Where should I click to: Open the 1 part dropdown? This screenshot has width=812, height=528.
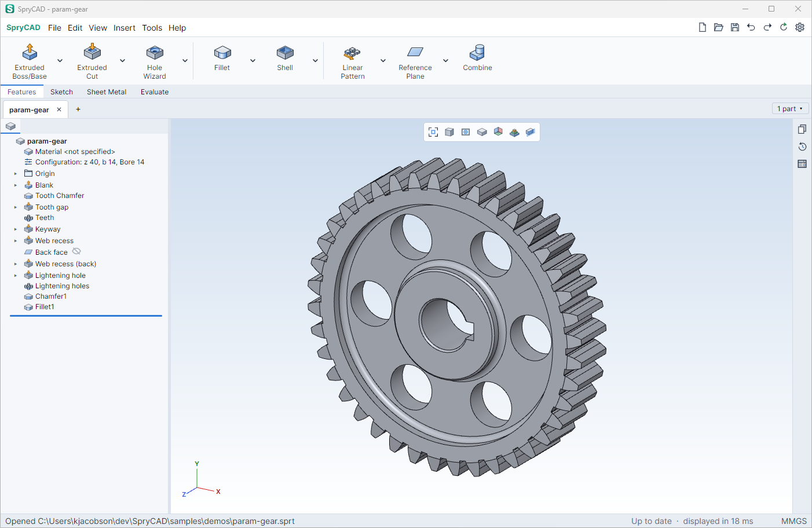tap(790, 109)
